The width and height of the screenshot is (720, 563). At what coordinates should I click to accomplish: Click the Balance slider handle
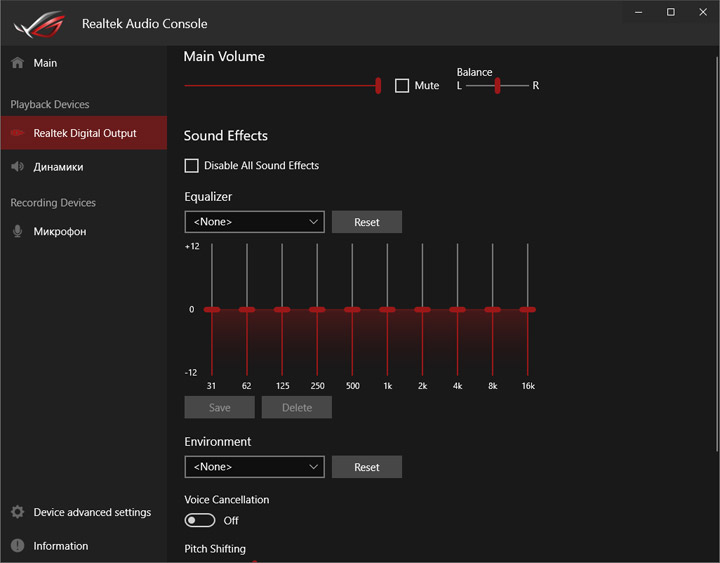[x=495, y=86]
